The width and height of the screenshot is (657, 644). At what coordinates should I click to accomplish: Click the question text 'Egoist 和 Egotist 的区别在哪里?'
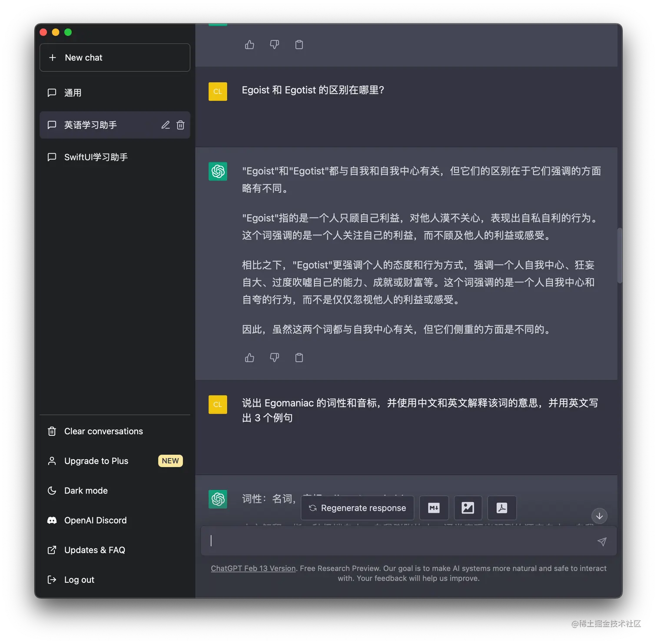pos(313,90)
